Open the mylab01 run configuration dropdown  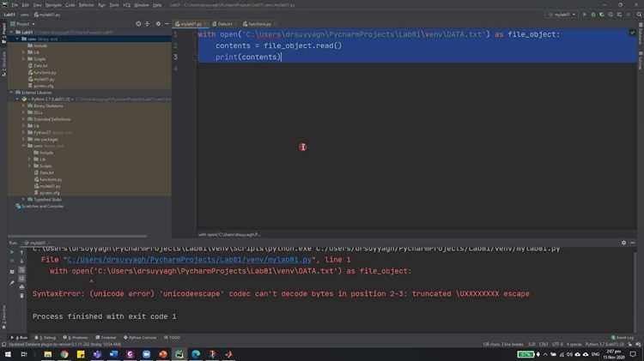pos(562,15)
